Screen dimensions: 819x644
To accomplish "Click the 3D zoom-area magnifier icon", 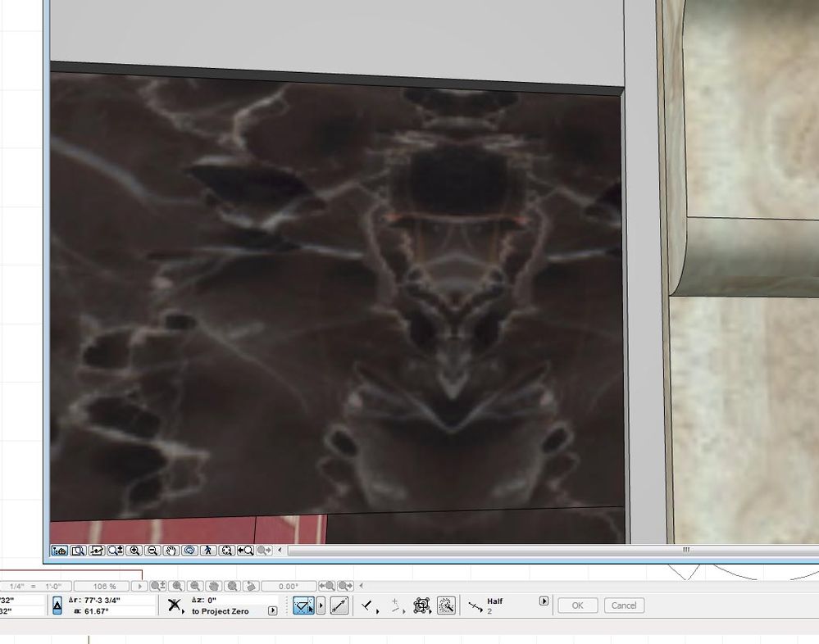I will 78,550.
